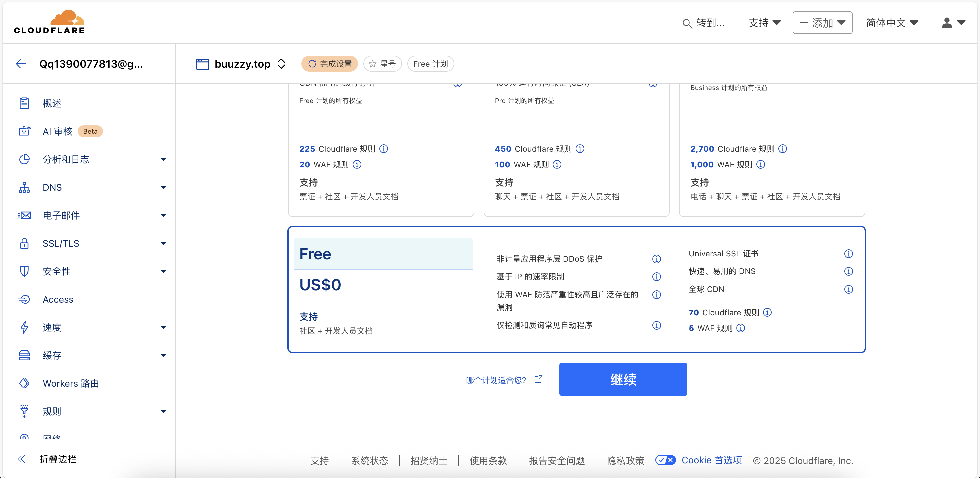Click the SSL/TLS lock icon
This screenshot has width=980, height=478.
coord(24,243)
